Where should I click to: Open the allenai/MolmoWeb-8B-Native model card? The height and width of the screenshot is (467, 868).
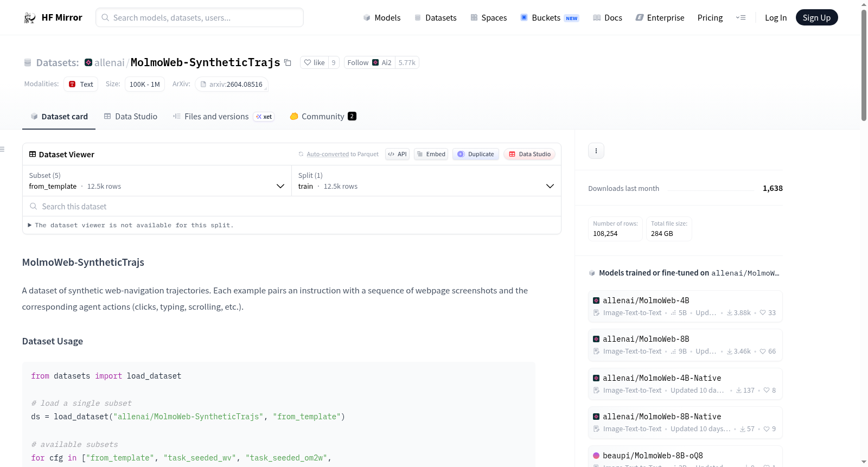click(685, 423)
